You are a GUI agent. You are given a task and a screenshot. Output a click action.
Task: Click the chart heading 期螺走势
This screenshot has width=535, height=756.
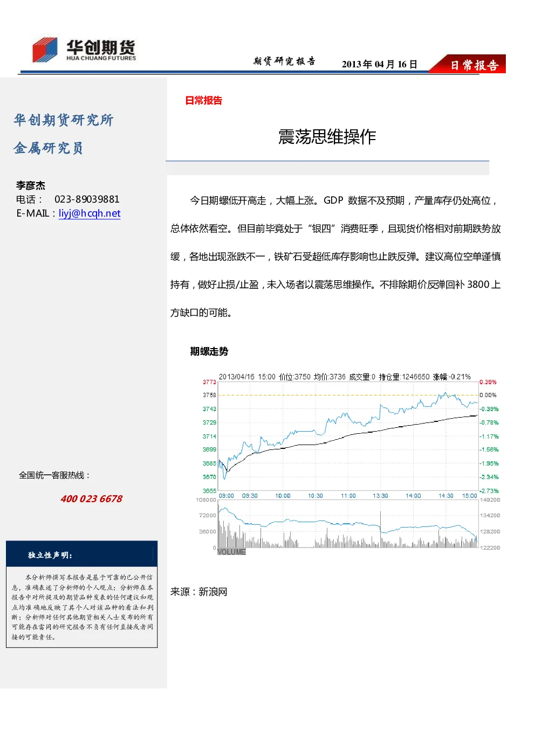pos(209,352)
